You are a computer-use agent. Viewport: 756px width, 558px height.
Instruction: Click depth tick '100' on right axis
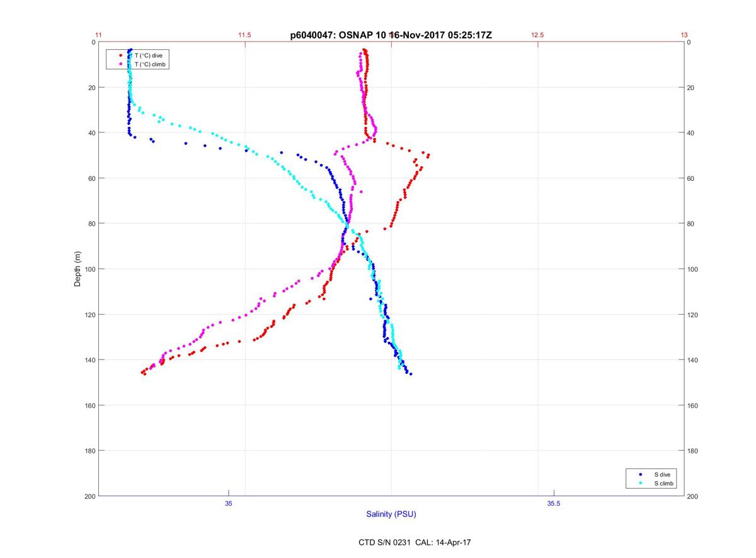[x=693, y=269]
